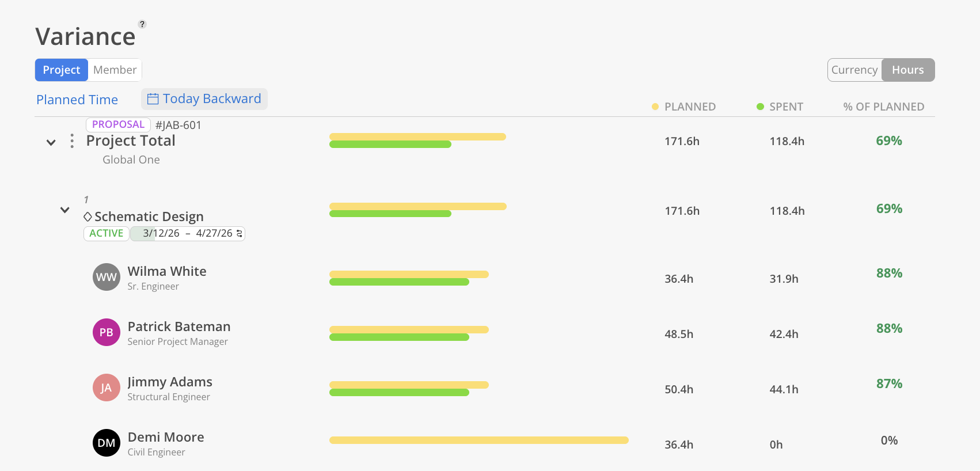Click Patrick Bateman's PB avatar

pos(107,332)
